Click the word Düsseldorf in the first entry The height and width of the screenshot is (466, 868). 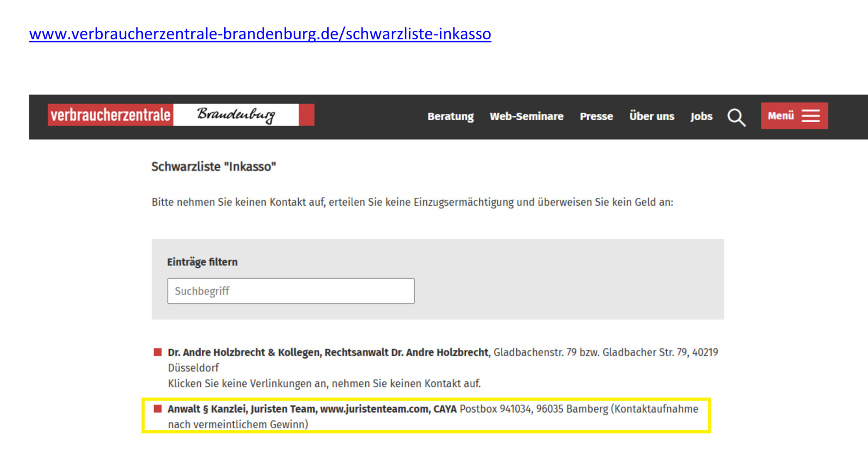pyautogui.click(x=193, y=368)
